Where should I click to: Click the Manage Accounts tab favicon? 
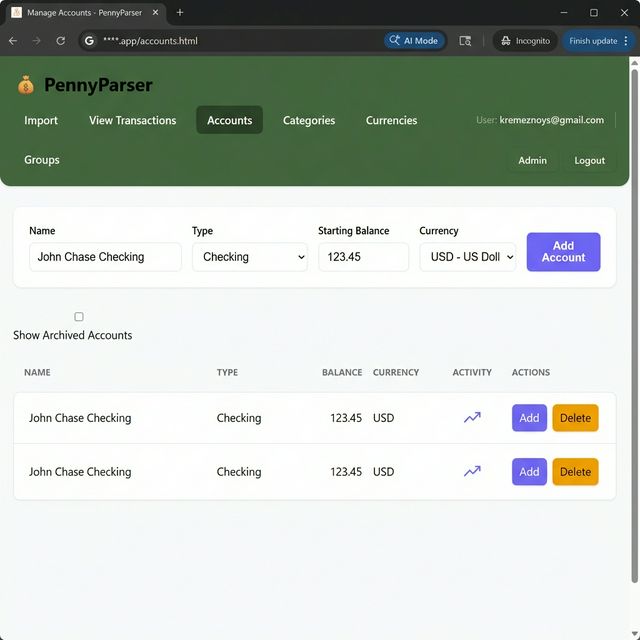tap(17, 13)
